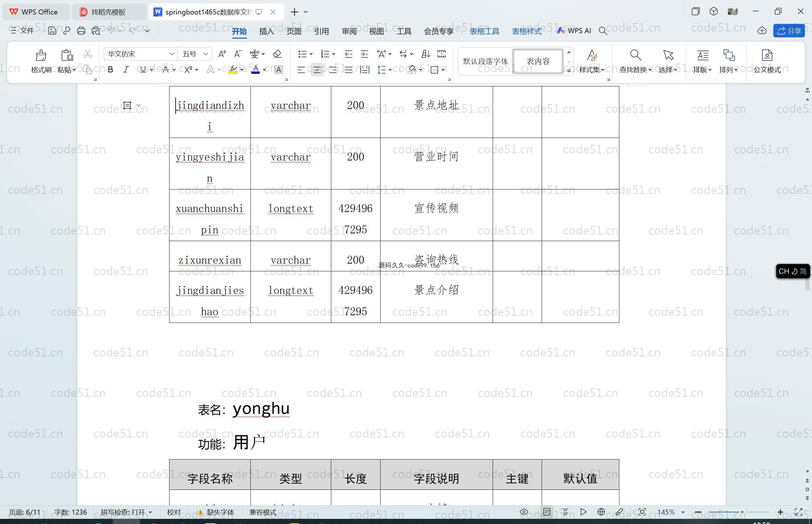This screenshot has height=524, width=812.
Task: Click the fullscreen expand icon in status bar
Action: click(798, 512)
